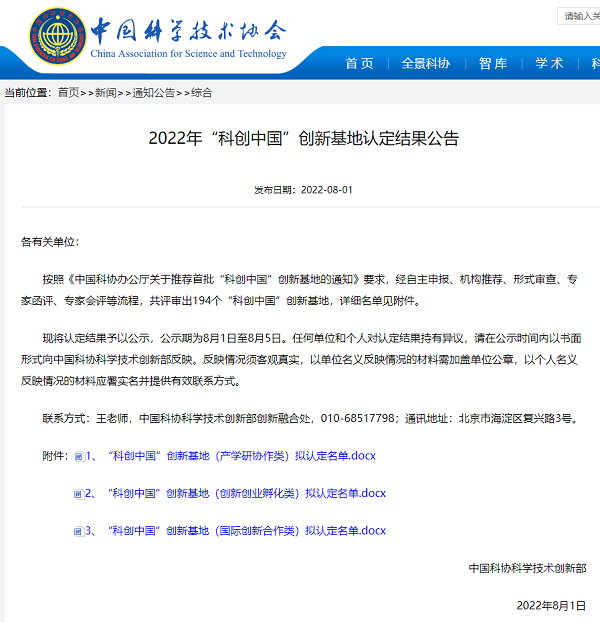Click the 中国科学技术协会 calligraphy title

(188, 30)
